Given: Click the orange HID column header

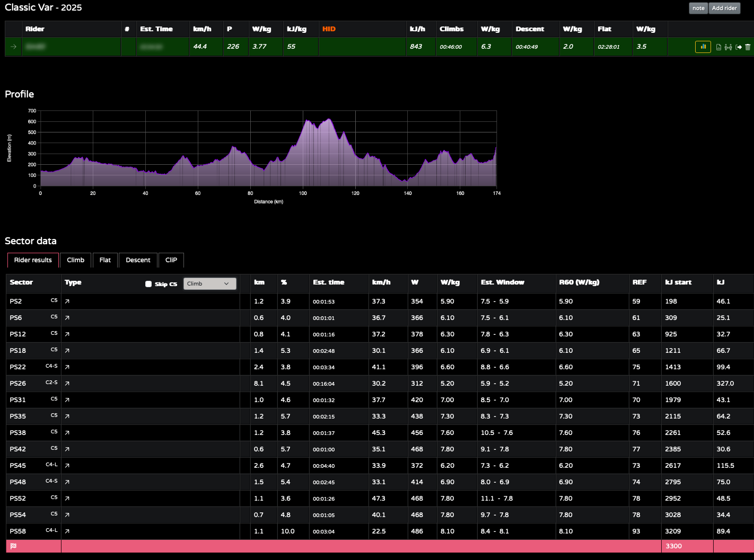Looking at the screenshot, I should [x=329, y=29].
